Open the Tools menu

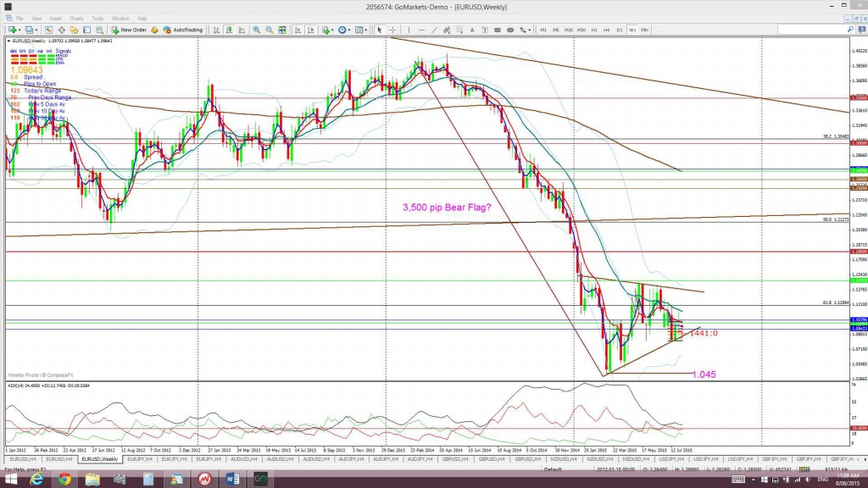[97, 19]
